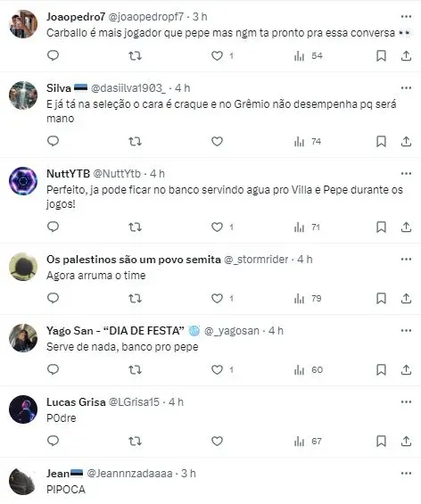The width and height of the screenshot is (421, 504).
Task: Reply to Joaopedro7's tweet about Carballo
Action: (53, 56)
